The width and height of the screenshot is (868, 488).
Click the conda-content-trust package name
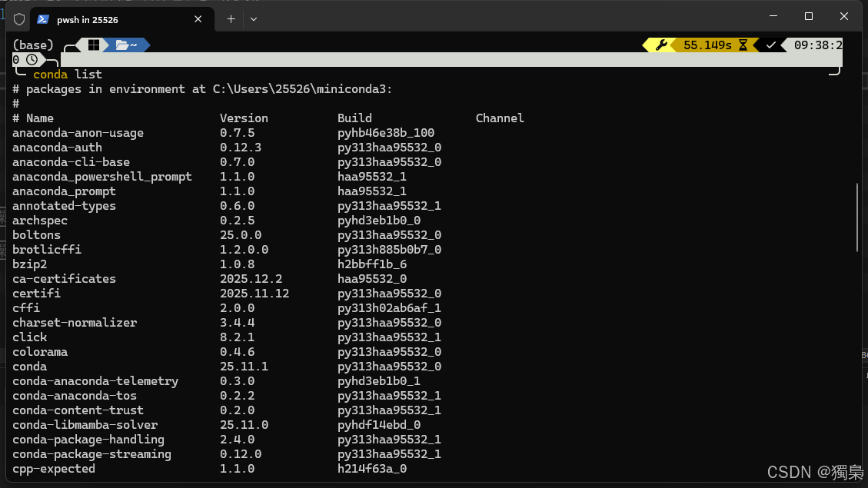pyautogui.click(x=78, y=410)
